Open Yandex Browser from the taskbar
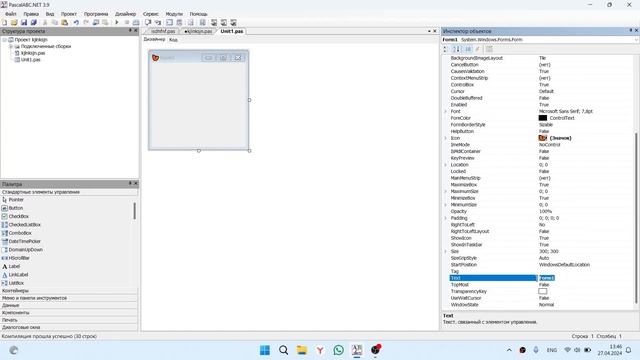Image resolution: width=640 pixels, height=360 pixels. point(320,350)
